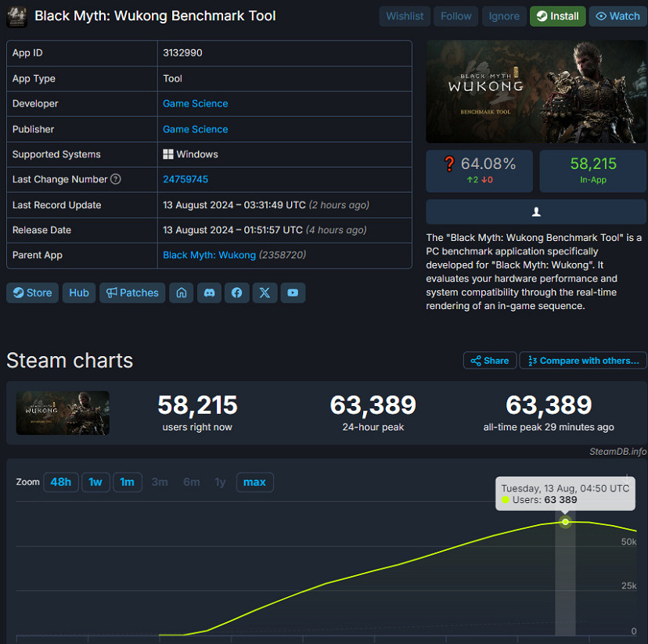648x644 pixels.
Task: Open the homepage link house icon
Action: [x=182, y=293]
